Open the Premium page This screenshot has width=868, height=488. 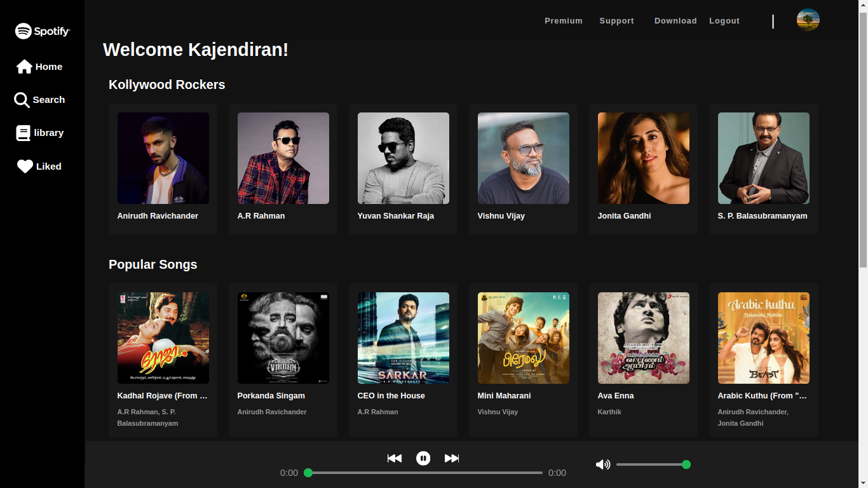click(563, 20)
